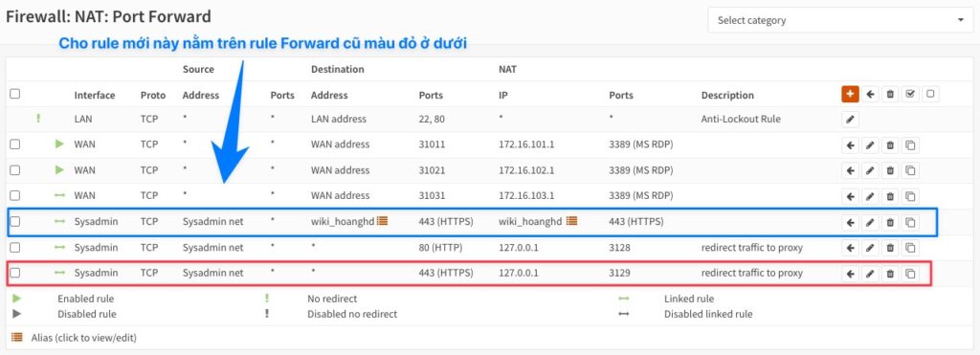
Task: Check the box for port 31011 rule
Action: 15,144
